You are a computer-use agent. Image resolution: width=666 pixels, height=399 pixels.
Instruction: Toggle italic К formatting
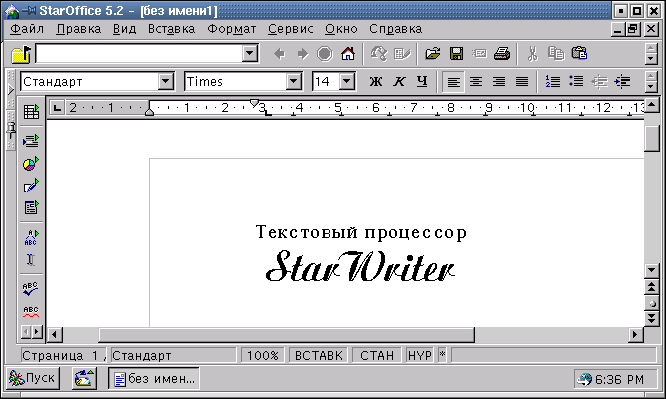(x=399, y=81)
